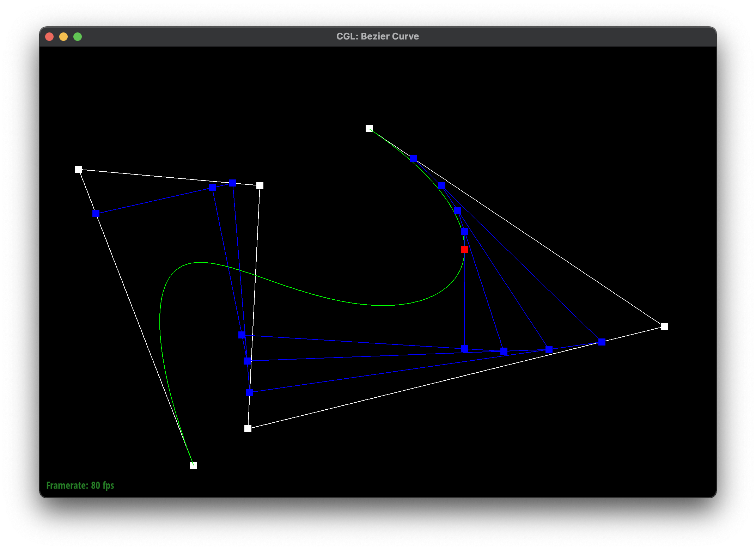Select the blue point below the red marker
The image size is (756, 550).
(x=464, y=349)
